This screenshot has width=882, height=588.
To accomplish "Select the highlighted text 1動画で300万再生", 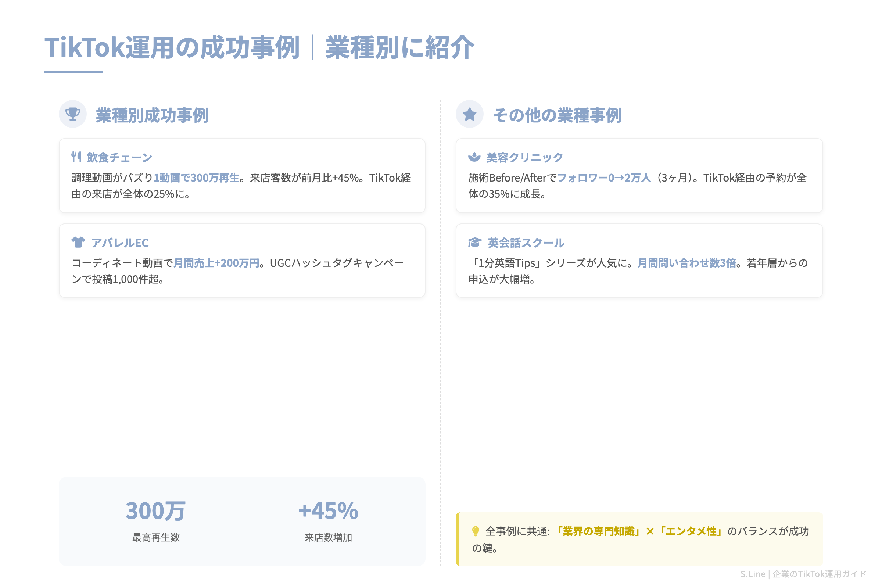I will pos(198,178).
